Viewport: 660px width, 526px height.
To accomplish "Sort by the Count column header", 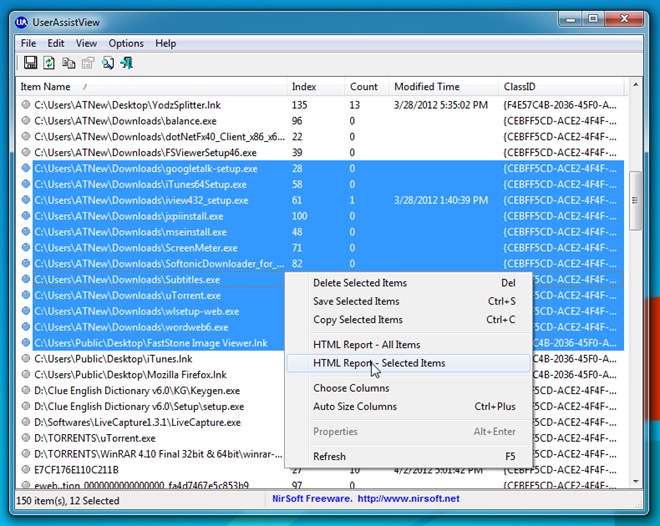I will 367,87.
